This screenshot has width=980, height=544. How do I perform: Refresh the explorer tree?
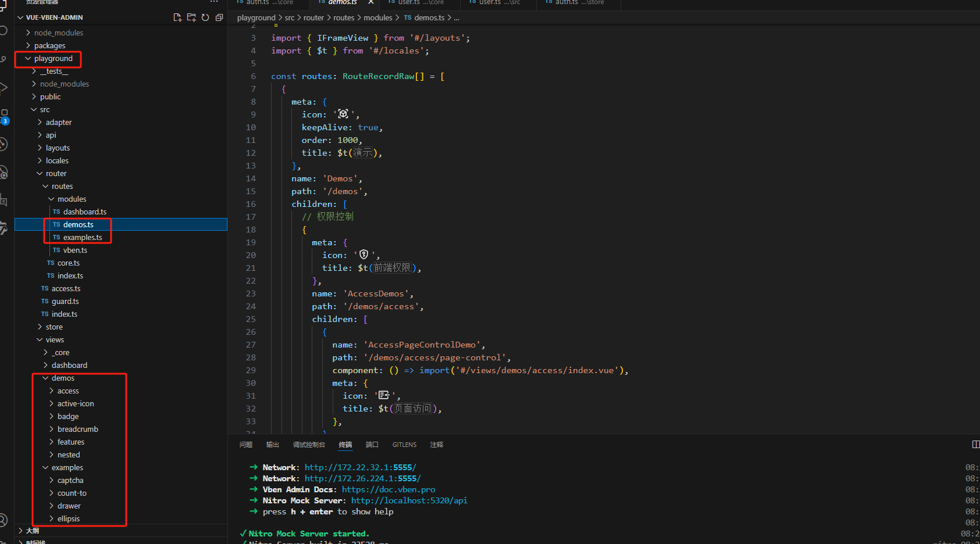pyautogui.click(x=205, y=17)
